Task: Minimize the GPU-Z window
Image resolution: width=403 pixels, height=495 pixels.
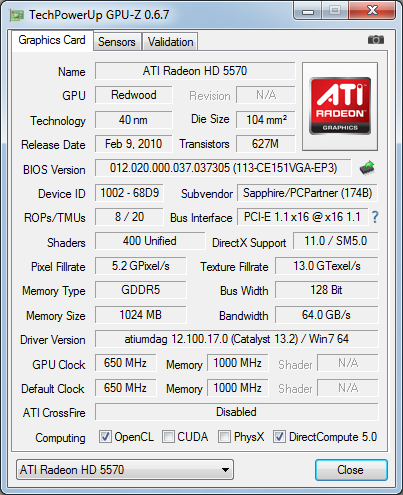Action: coord(308,12)
